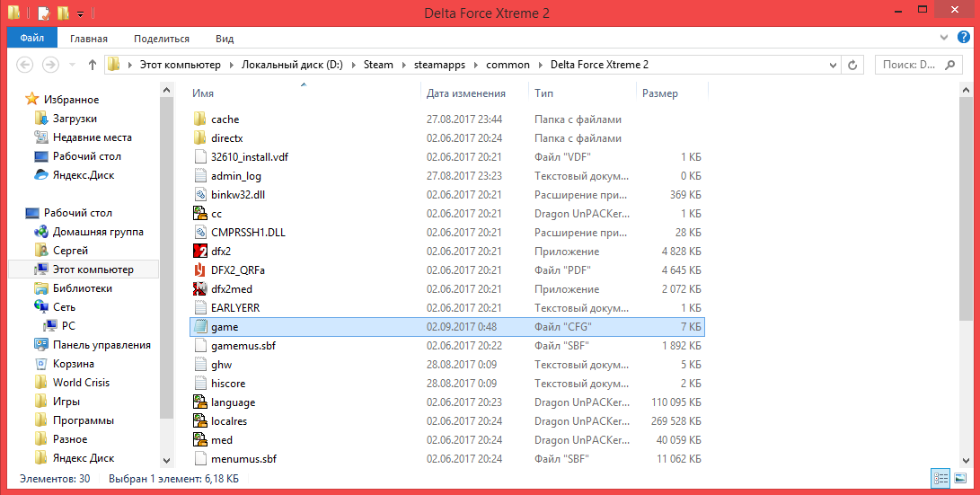Select the med archive file icon
Image resolution: width=980 pixels, height=495 pixels.
[x=200, y=439]
